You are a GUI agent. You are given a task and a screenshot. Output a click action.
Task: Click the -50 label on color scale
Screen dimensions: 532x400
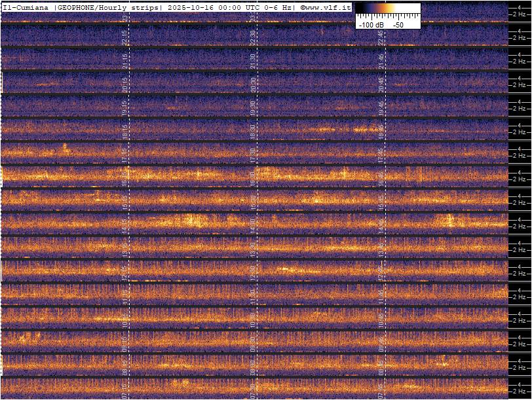pyautogui.click(x=398, y=24)
